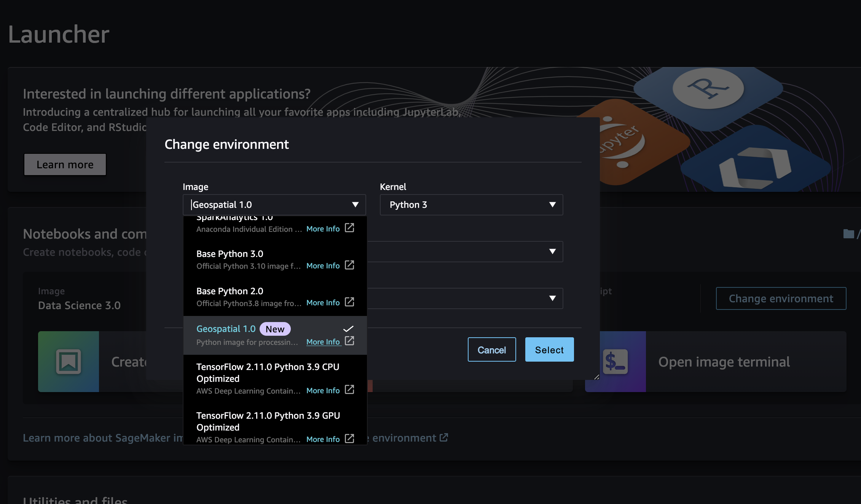Click the folder icon at right edge

(848, 234)
